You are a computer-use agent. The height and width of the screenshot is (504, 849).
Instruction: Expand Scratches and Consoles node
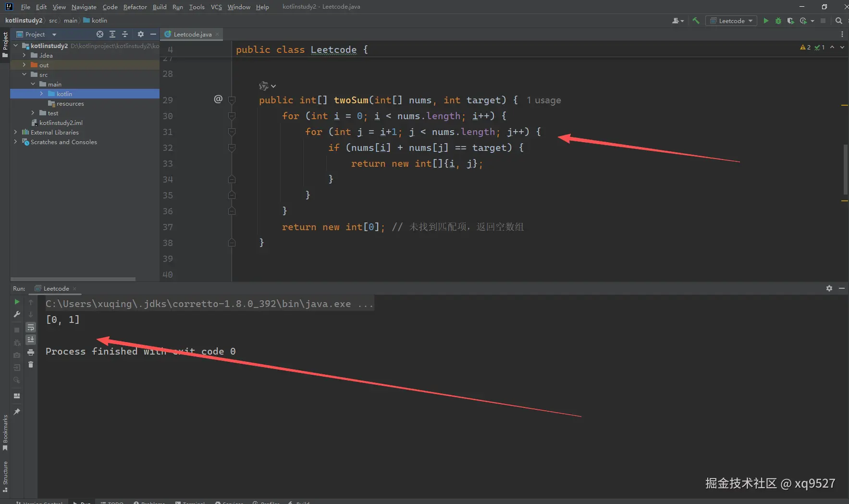pos(15,142)
